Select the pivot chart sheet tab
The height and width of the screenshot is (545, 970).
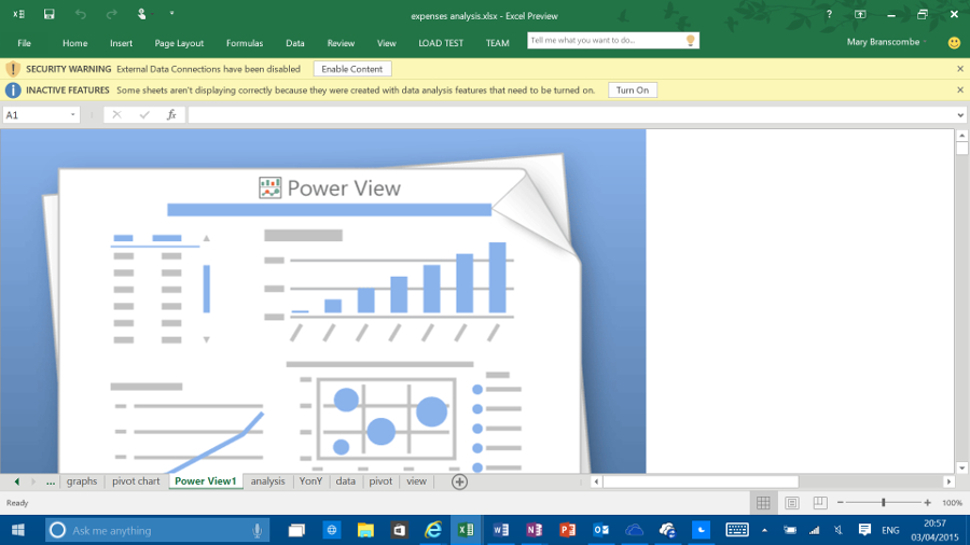(x=136, y=481)
